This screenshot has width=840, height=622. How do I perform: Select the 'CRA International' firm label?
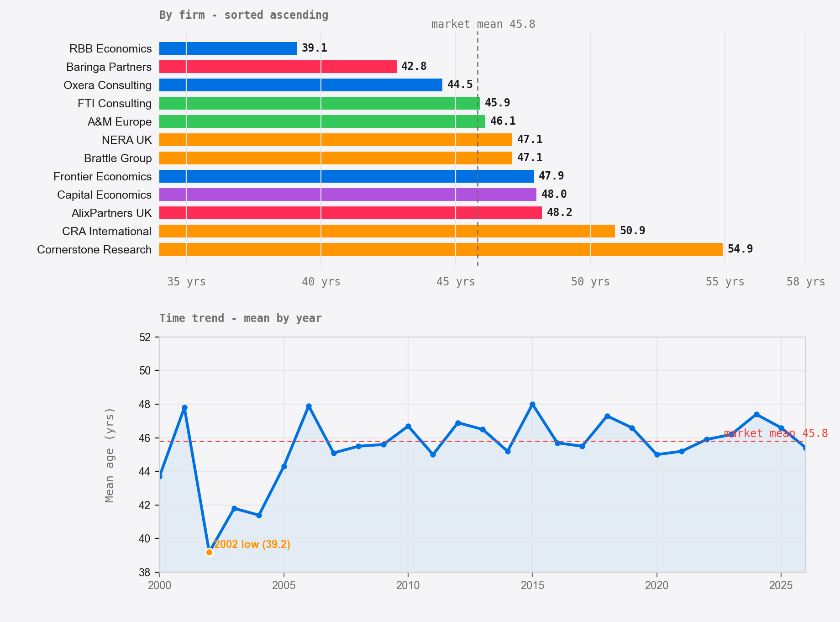point(107,231)
